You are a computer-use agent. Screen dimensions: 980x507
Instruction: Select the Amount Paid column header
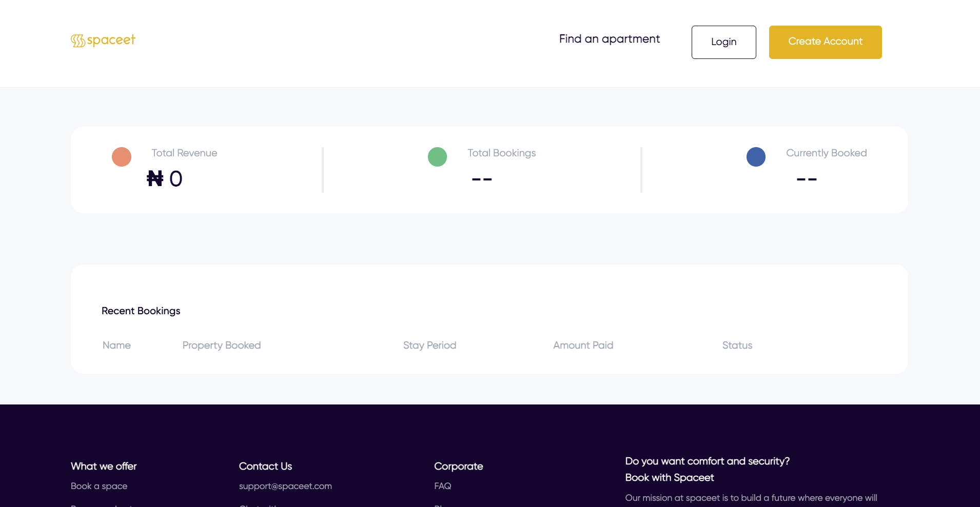pos(583,346)
